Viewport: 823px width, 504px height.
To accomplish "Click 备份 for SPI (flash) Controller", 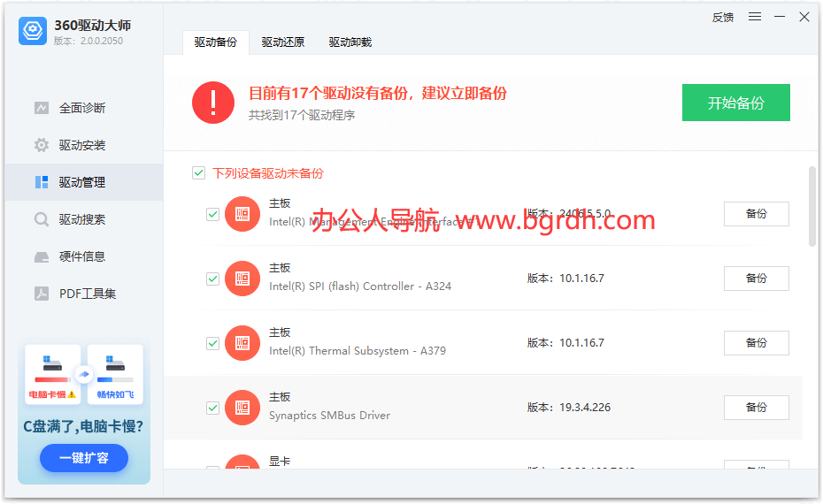I will click(757, 279).
